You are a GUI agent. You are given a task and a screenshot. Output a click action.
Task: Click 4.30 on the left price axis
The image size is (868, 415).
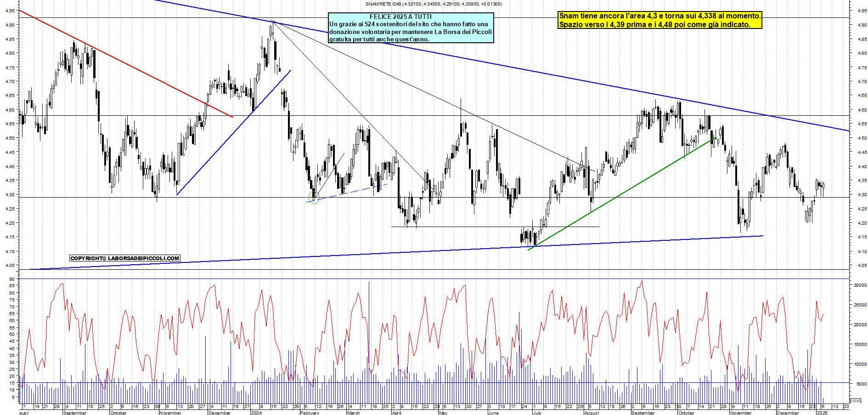coord(10,195)
